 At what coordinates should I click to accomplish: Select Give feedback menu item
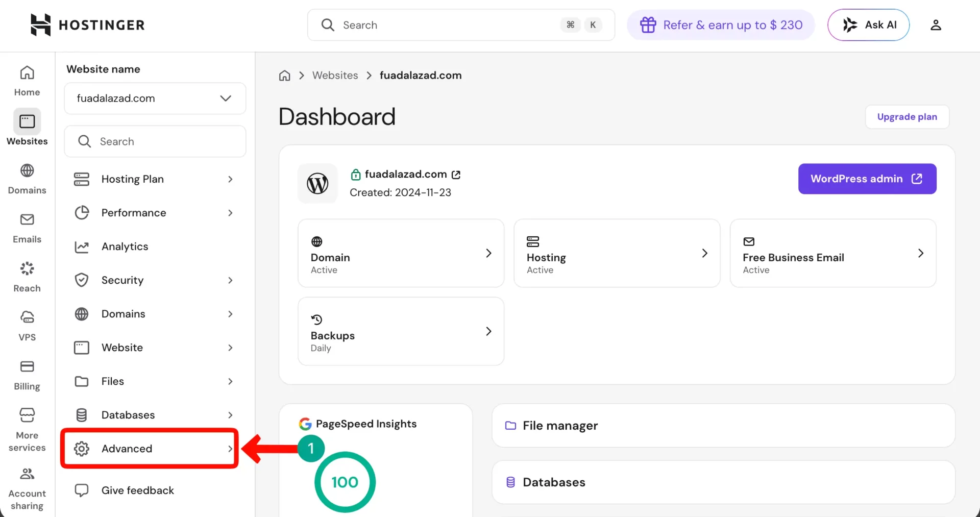point(137,490)
